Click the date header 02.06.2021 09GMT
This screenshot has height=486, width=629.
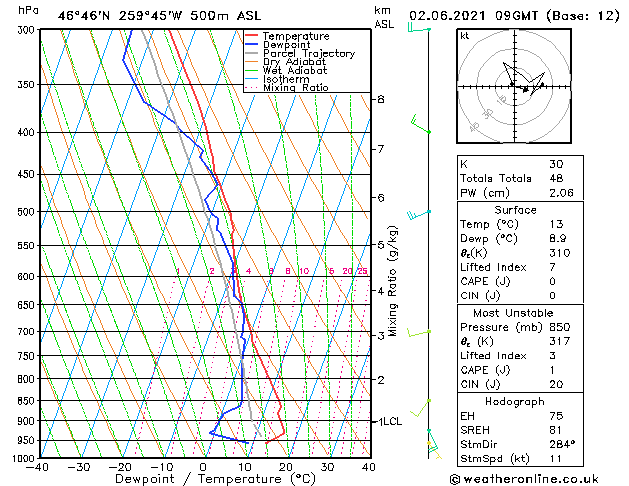tap(473, 16)
